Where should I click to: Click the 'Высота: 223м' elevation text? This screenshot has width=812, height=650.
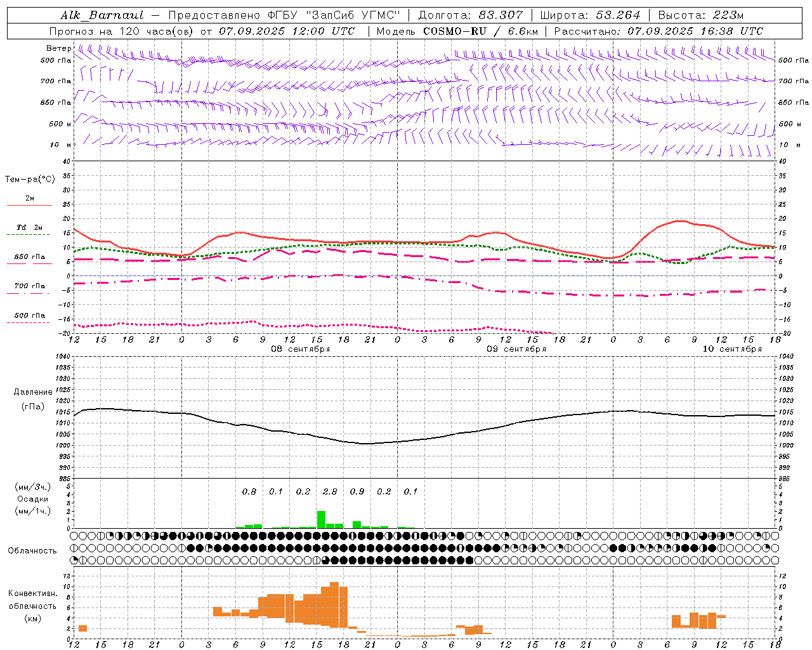pos(701,15)
